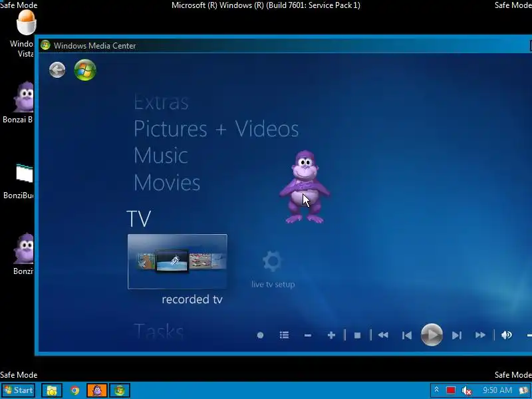
Task: Click the channel up plus button
Action: click(x=331, y=335)
